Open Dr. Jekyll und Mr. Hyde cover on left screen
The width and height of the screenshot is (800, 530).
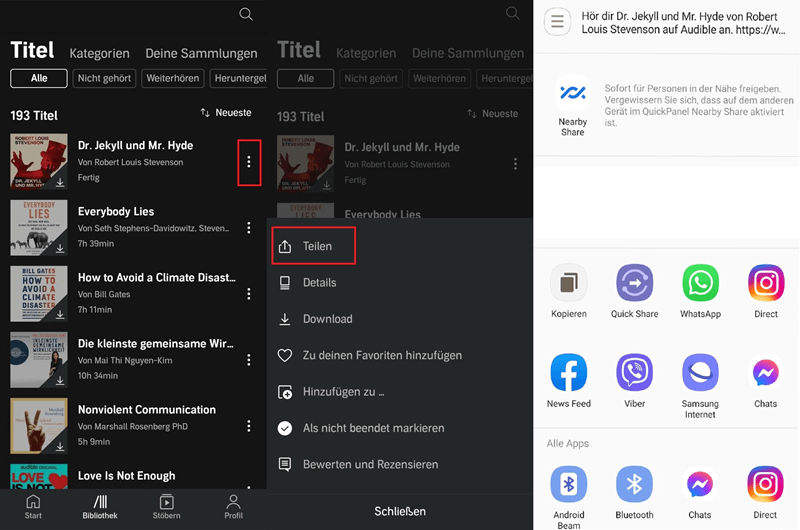coord(39,162)
